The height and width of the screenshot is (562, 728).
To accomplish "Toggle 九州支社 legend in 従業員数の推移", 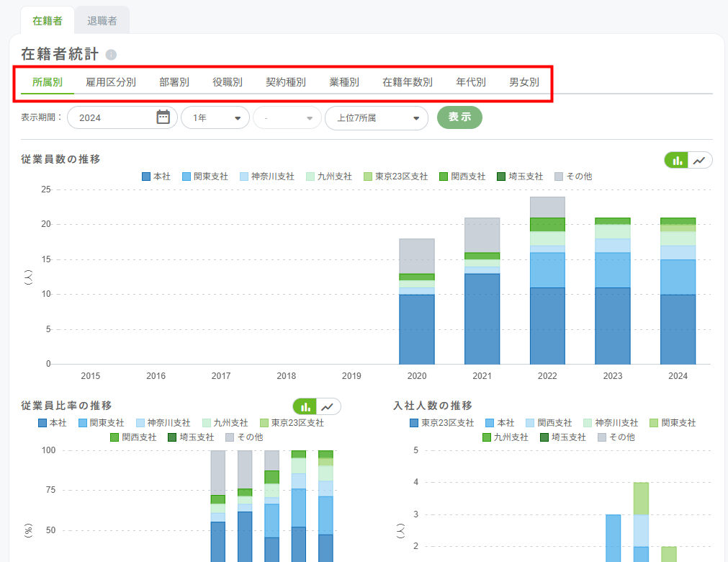I will click(x=329, y=177).
